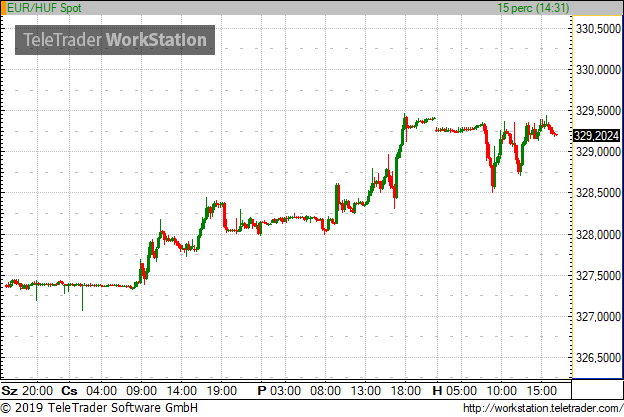Click the Cs 04:00 time axis label
This screenshot has width=624, height=417.
point(89,391)
